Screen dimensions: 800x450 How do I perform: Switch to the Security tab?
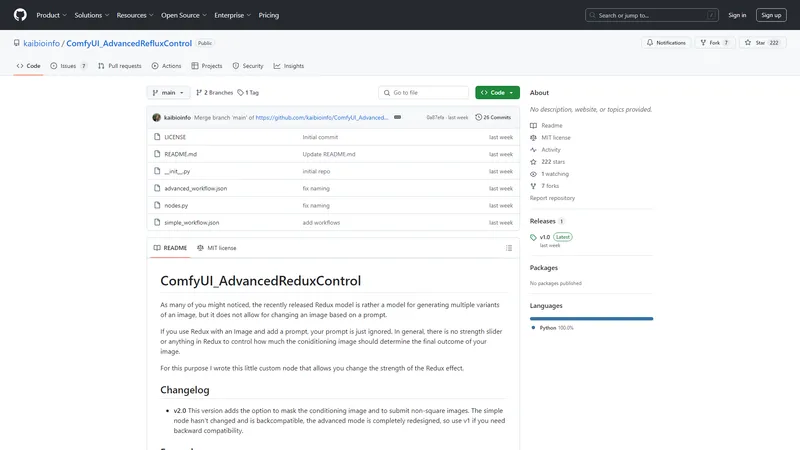point(248,66)
